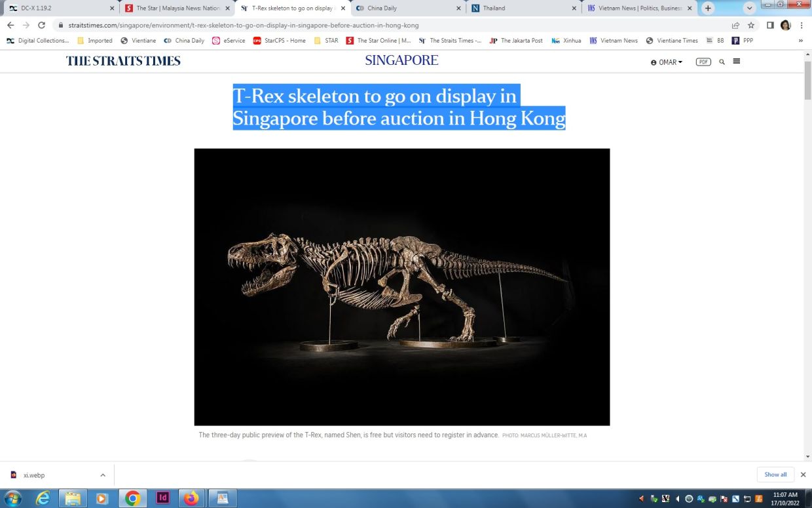
Task: Click Chrome icon in taskbar
Action: (x=132, y=498)
